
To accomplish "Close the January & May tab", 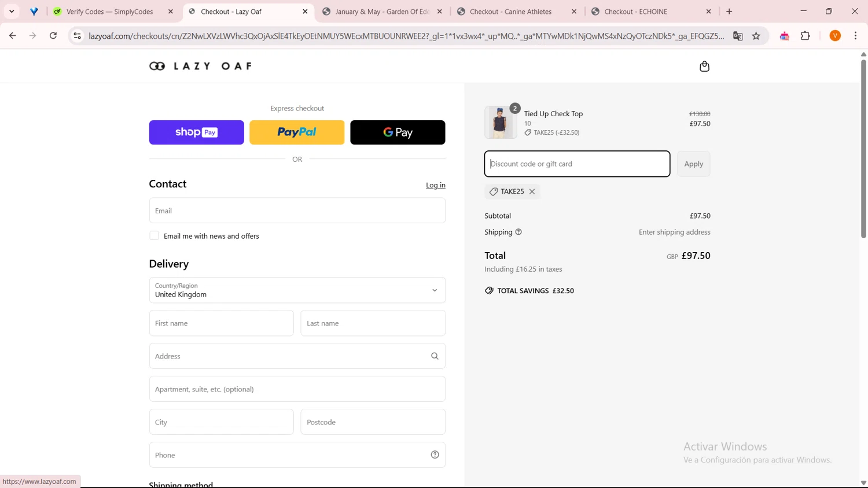I will 440,12.
